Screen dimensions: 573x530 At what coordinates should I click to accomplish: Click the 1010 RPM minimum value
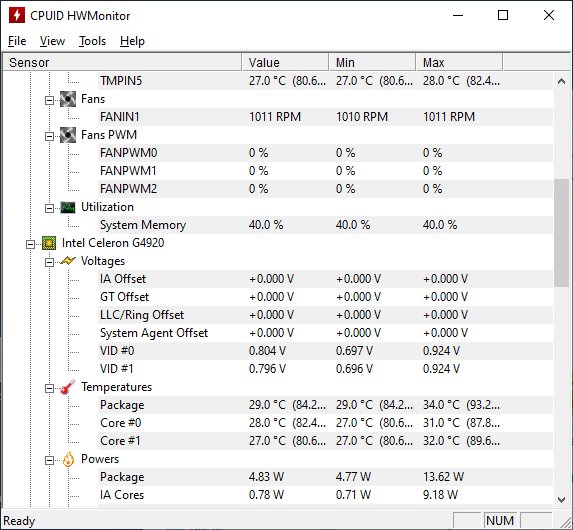(362, 117)
